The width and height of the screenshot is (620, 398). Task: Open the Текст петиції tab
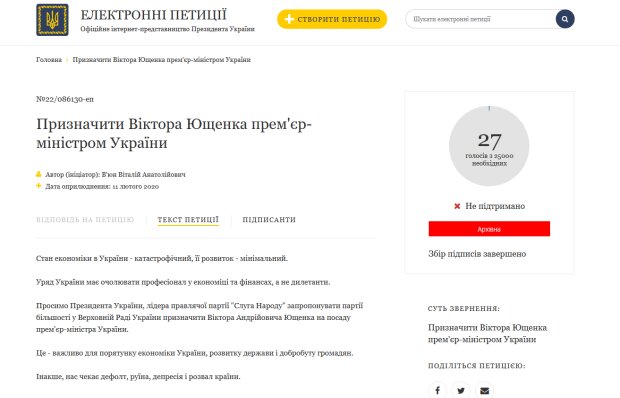point(188,220)
